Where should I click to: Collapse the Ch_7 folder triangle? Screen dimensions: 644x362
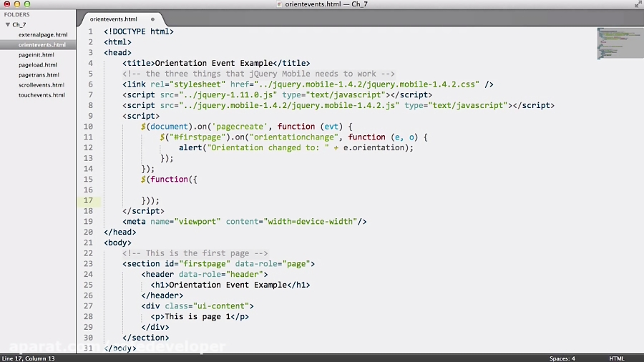pos(8,24)
